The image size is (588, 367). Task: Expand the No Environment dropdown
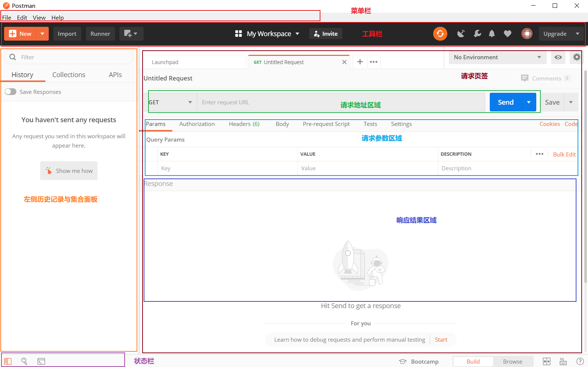[x=497, y=57]
